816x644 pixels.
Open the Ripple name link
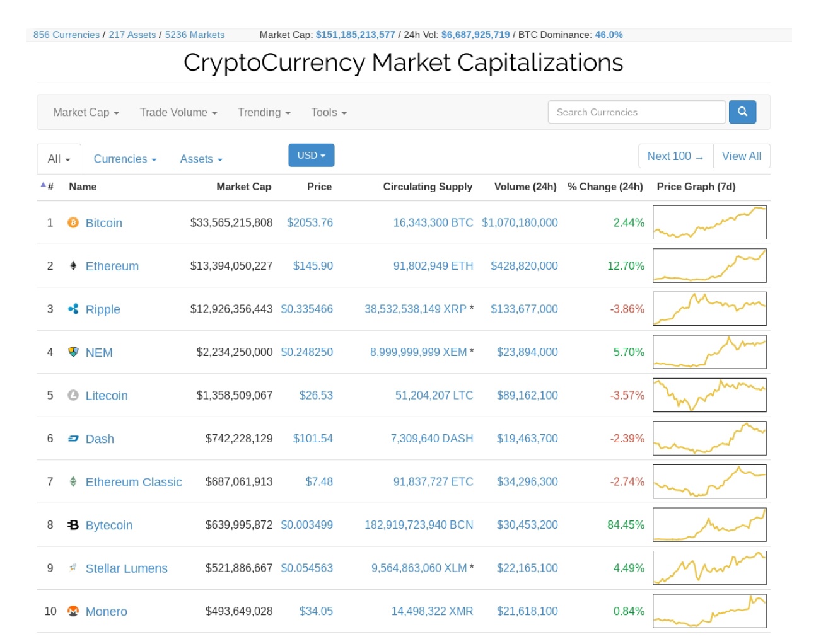(x=103, y=309)
